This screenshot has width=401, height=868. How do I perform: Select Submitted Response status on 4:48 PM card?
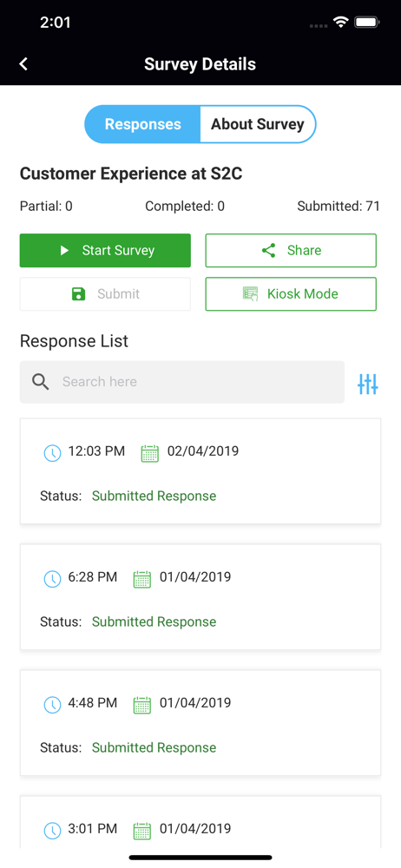click(154, 747)
